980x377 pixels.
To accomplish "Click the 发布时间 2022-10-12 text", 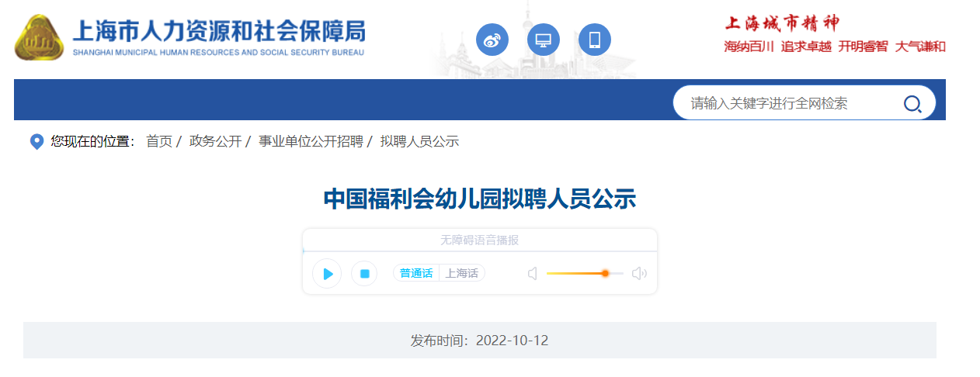I will [480, 341].
